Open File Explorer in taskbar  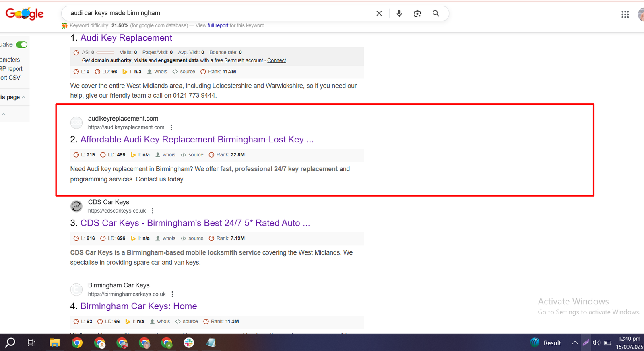[54, 343]
